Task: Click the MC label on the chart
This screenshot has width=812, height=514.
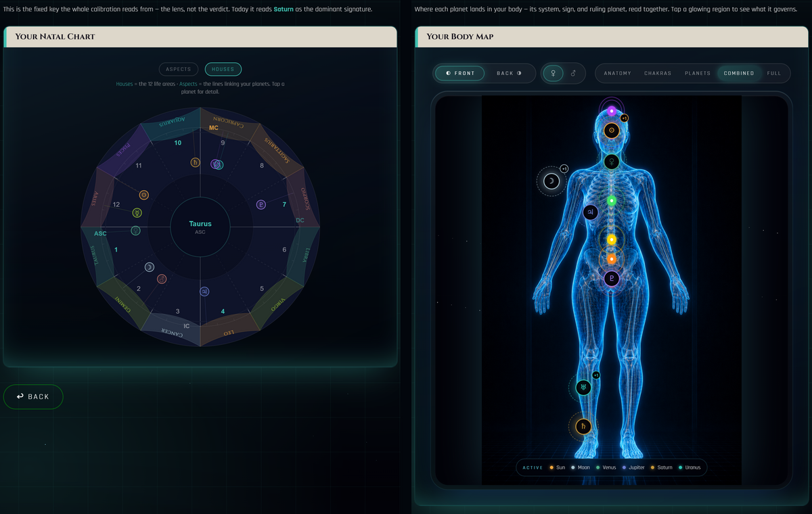Action: (x=214, y=128)
